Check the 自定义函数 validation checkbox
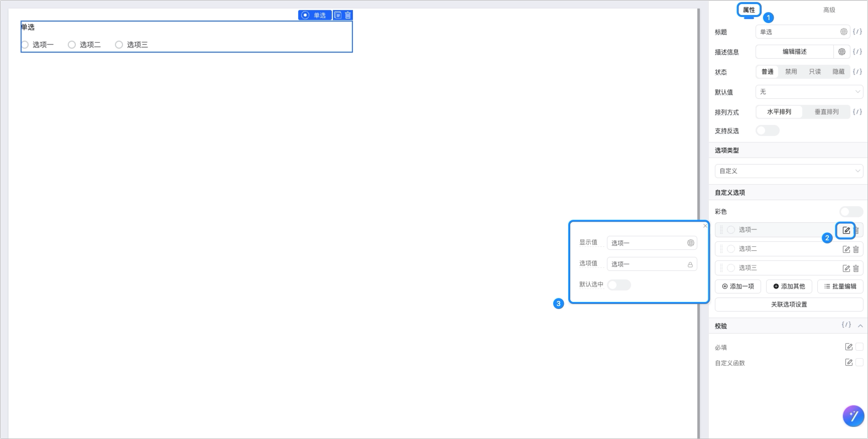 point(859,362)
